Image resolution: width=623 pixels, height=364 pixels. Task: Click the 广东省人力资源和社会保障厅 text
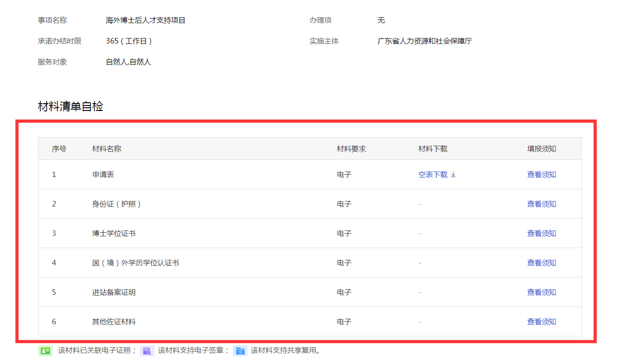pos(425,41)
